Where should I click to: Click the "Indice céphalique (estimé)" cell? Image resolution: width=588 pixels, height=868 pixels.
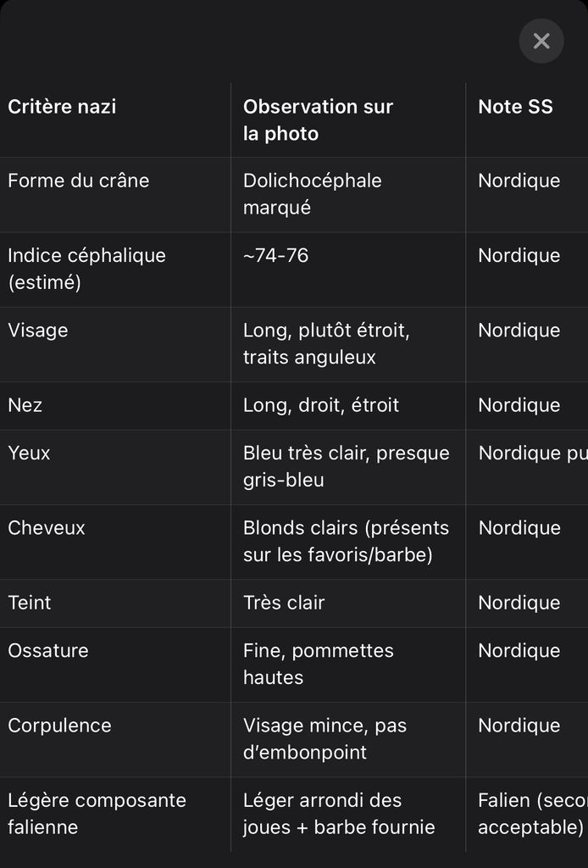pyautogui.click(x=86, y=269)
